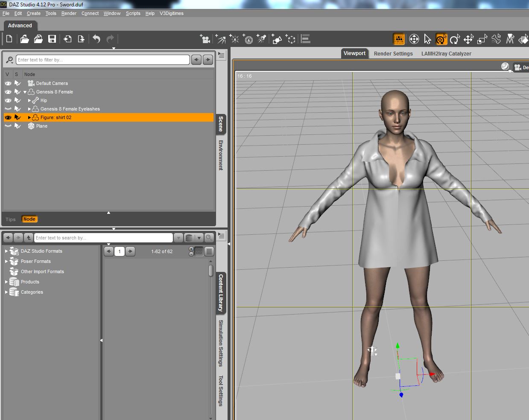
Task: Click the Import file icon
Action: pos(67,39)
